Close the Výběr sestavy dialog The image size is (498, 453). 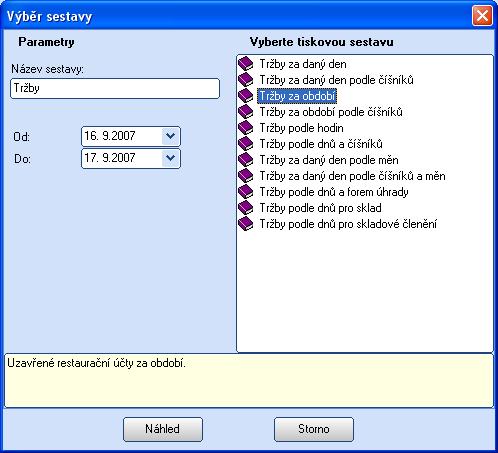(x=482, y=15)
